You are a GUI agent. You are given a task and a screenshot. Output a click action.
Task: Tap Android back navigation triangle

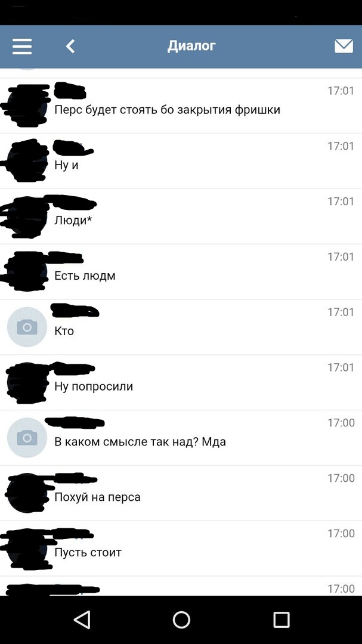coord(82,620)
